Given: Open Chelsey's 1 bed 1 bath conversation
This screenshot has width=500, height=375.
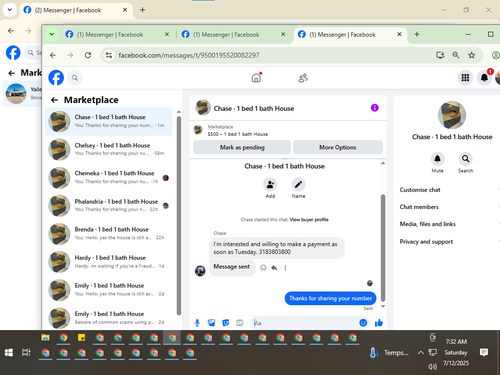Looking at the screenshot, I should (109, 149).
